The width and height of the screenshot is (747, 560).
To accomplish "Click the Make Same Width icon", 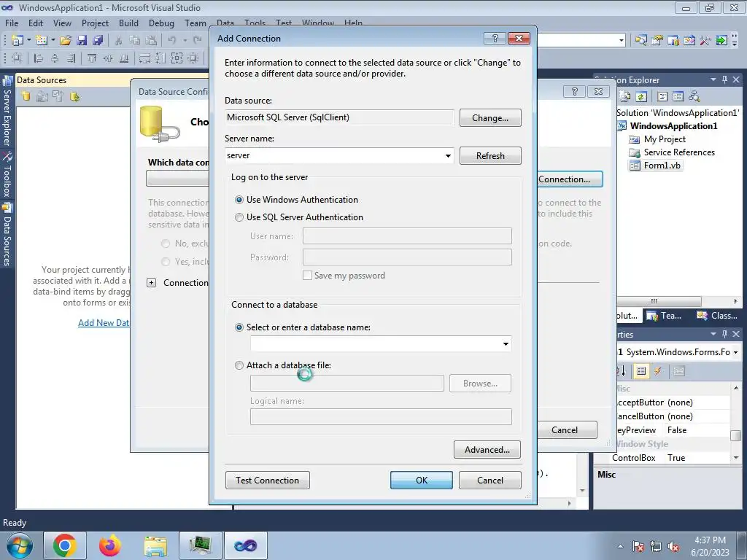I will pos(144,58).
